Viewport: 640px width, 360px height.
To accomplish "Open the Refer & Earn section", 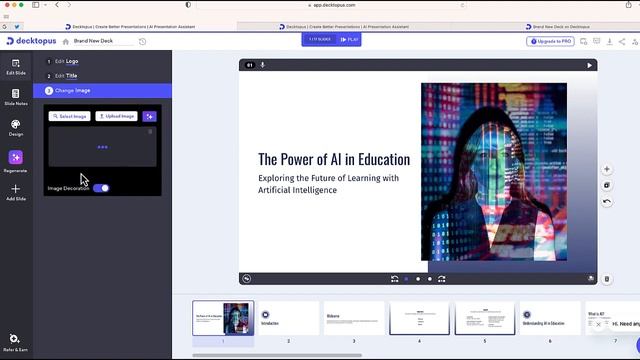I will tap(15, 342).
